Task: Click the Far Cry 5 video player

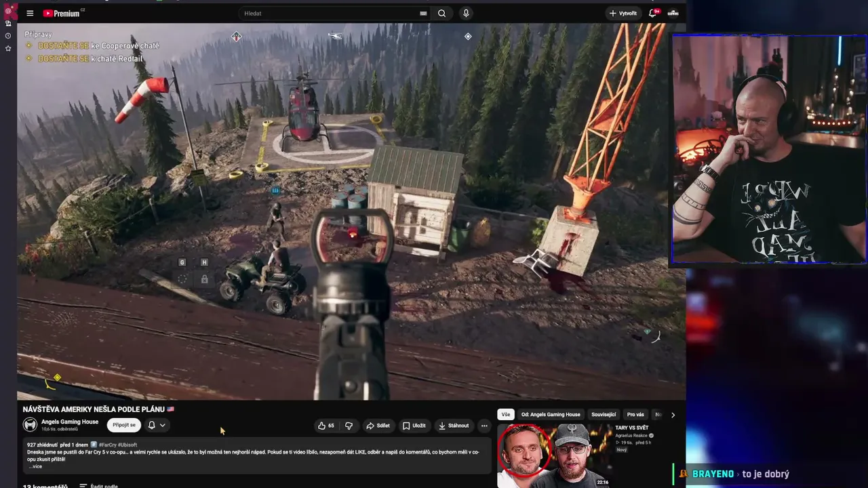Action: [351, 211]
